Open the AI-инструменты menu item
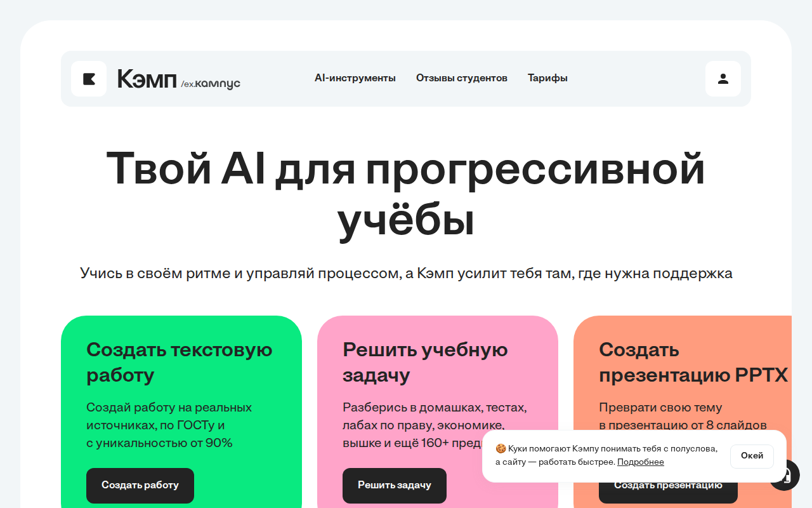The height and width of the screenshot is (508, 812). [355, 78]
